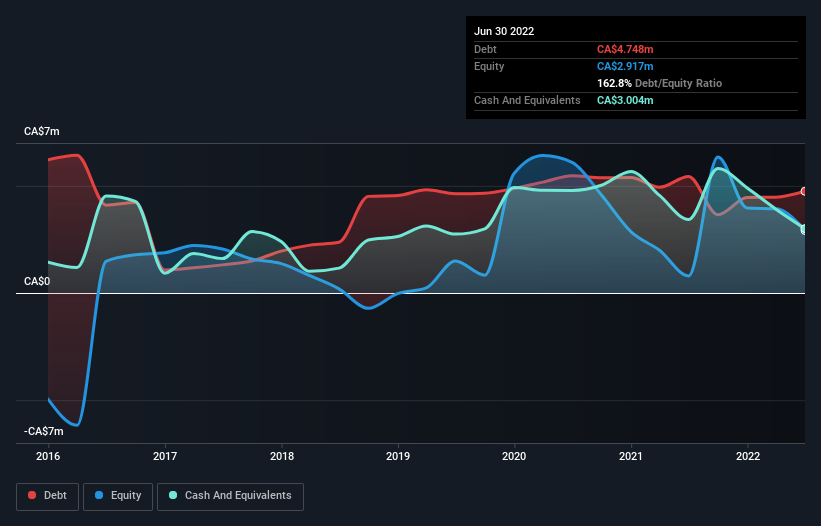Toggle the Equity series legend button
Viewport: 821px width, 526px height.
tap(118, 496)
